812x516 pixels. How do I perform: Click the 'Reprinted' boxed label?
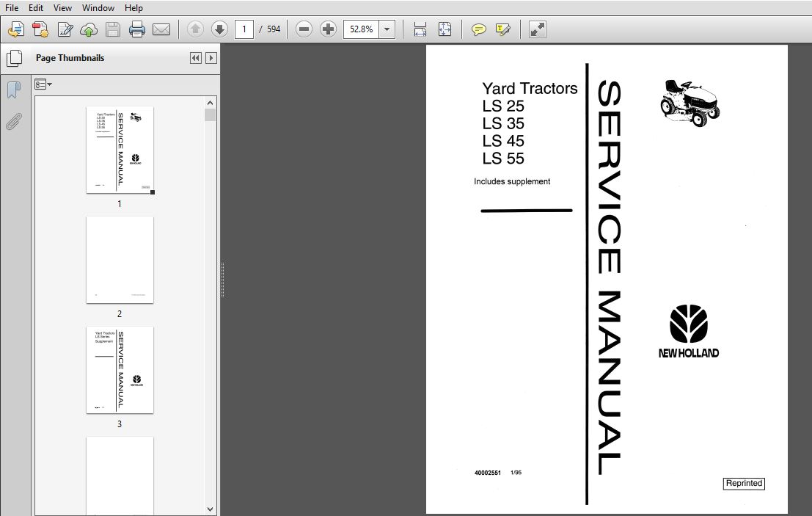tap(744, 484)
